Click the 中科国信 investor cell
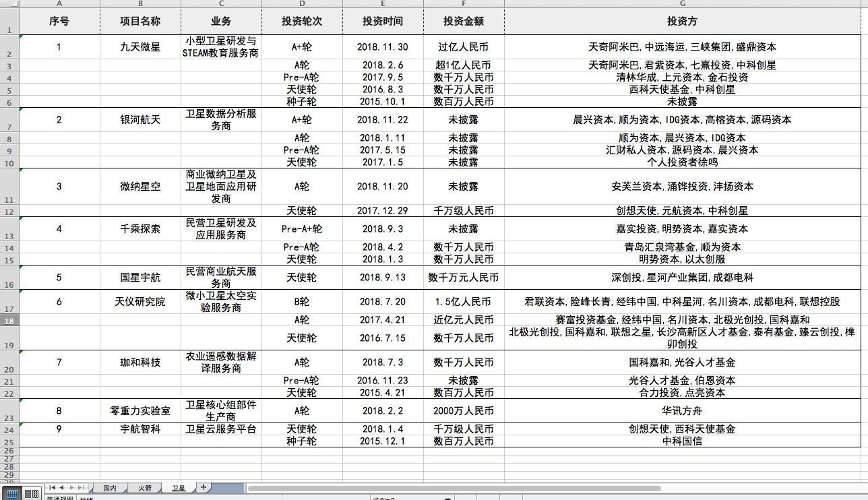This screenshot has height=500, width=868. pyautogui.click(x=683, y=441)
